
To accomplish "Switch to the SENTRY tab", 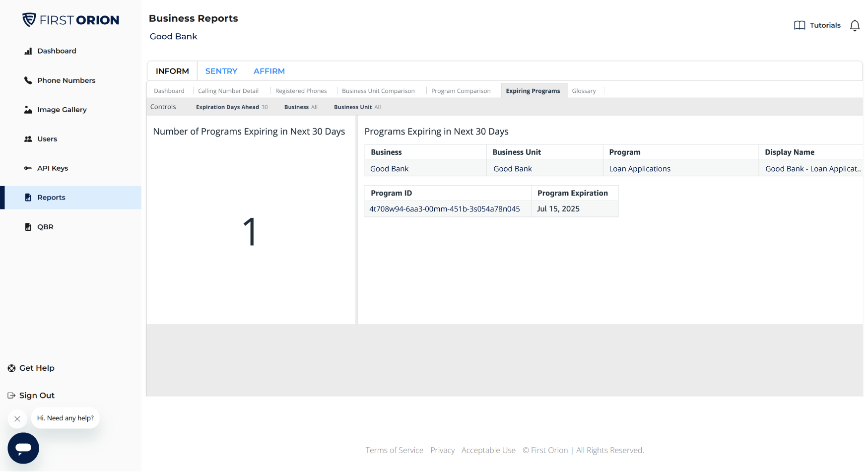I will click(221, 71).
